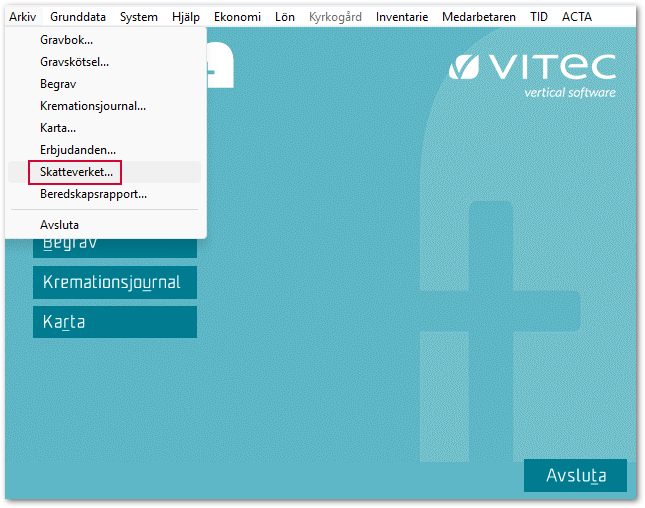This screenshot has height=508, width=645.
Task: Click the large Karta button
Action: (x=115, y=322)
